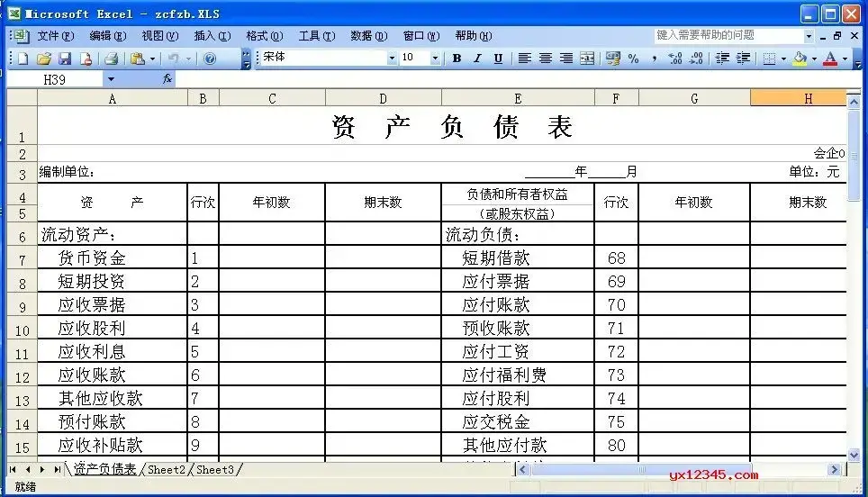
Task: Expand Fill Color dropdown arrow
Action: pyautogui.click(x=814, y=59)
